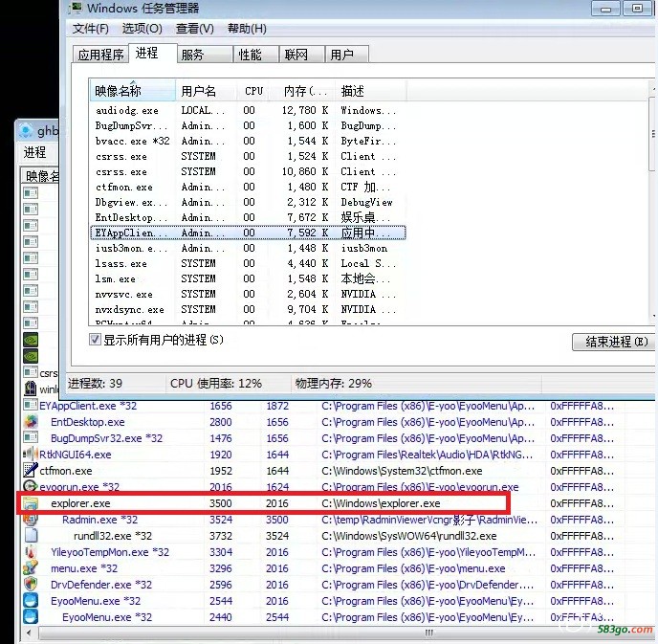Click the ghb window title icon
Image resolution: width=658 pixels, height=644 pixels.
(26, 130)
